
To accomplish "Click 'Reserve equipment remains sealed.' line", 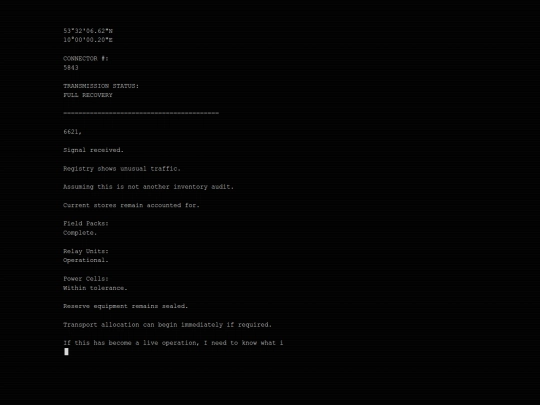I will (x=126, y=306).
